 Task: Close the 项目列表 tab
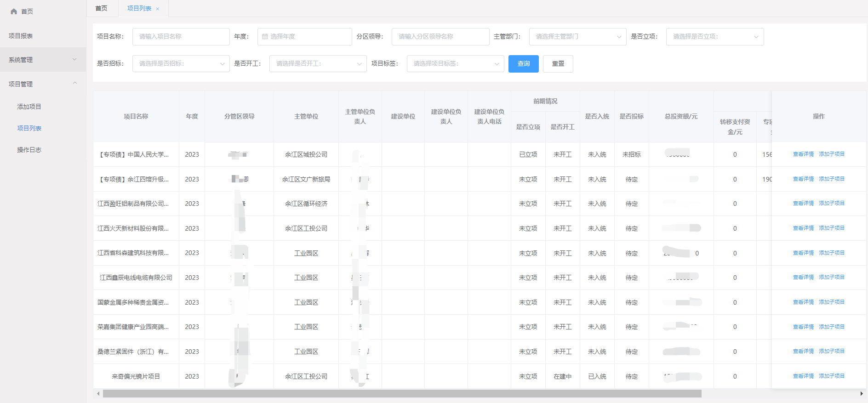[158, 9]
